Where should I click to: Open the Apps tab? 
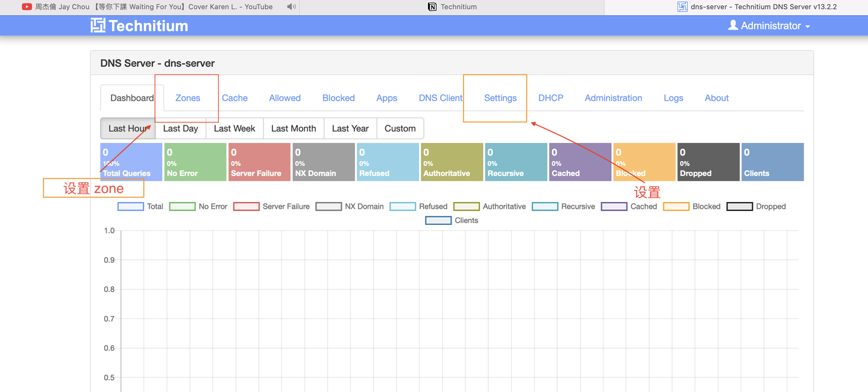tap(386, 98)
